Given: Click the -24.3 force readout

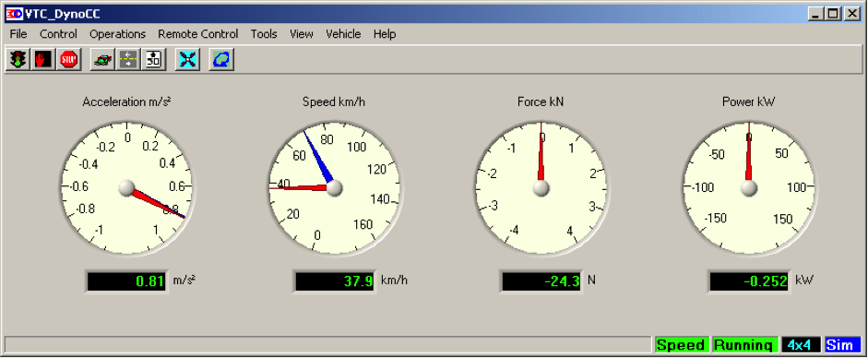Looking at the screenshot, I should [x=541, y=281].
